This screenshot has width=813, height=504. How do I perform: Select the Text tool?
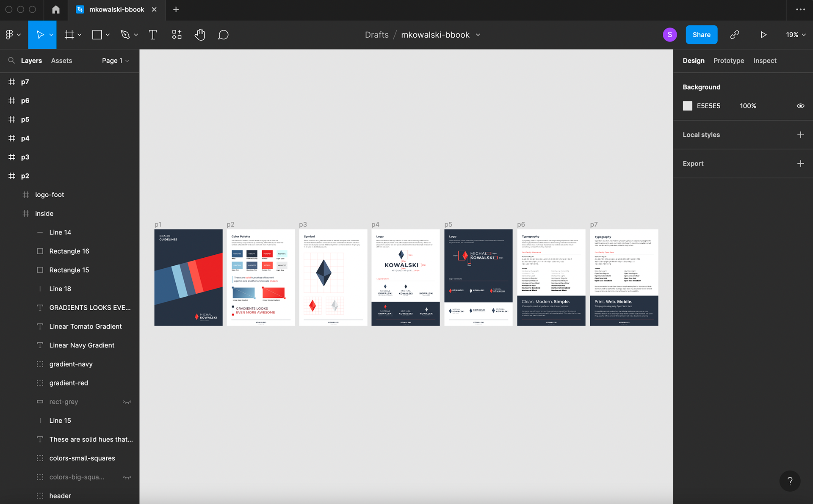point(153,35)
